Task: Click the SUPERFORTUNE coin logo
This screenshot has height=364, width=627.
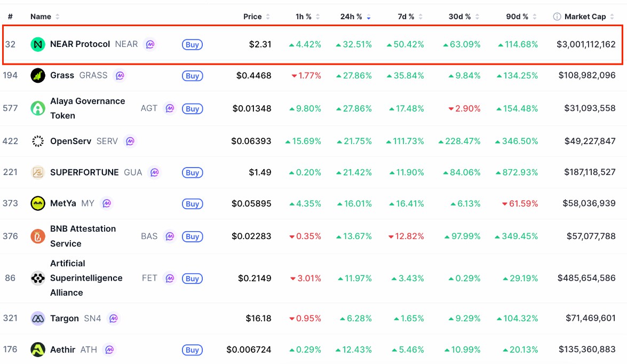Action: (x=37, y=172)
